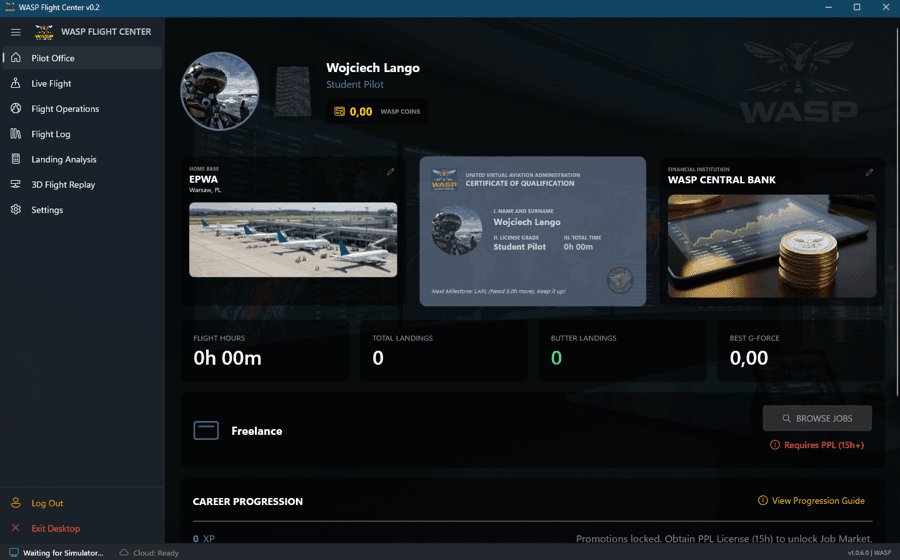The width and height of the screenshot is (900, 560).
Task: Click the Cloud: Ready status text
Action: 156,553
